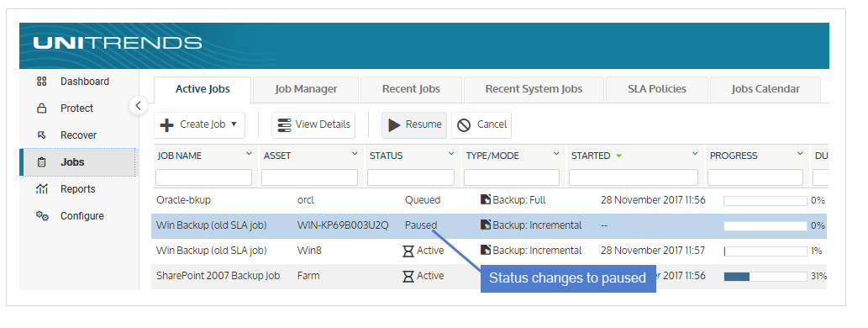Click the STARTED filter field
868x328 pixels.
[x=634, y=177]
